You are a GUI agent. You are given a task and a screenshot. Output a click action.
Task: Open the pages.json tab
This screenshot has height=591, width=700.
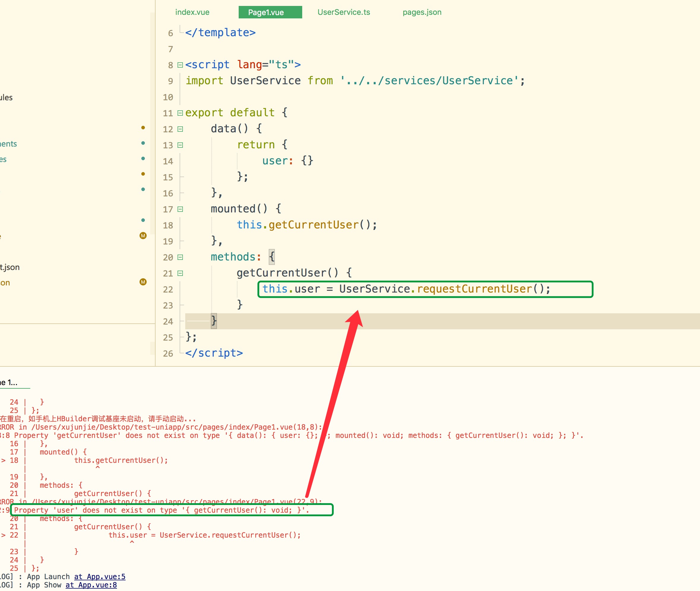click(x=422, y=12)
